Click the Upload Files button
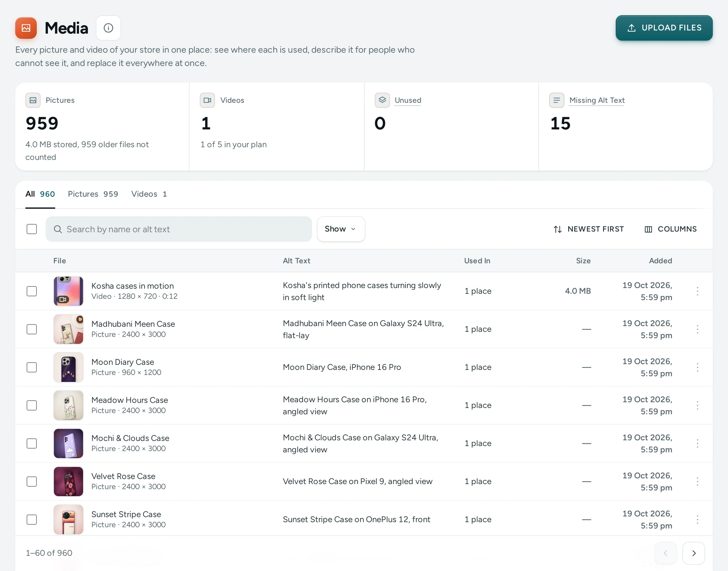Image resolution: width=728 pixels, height=571 pixels. point(664,28)
